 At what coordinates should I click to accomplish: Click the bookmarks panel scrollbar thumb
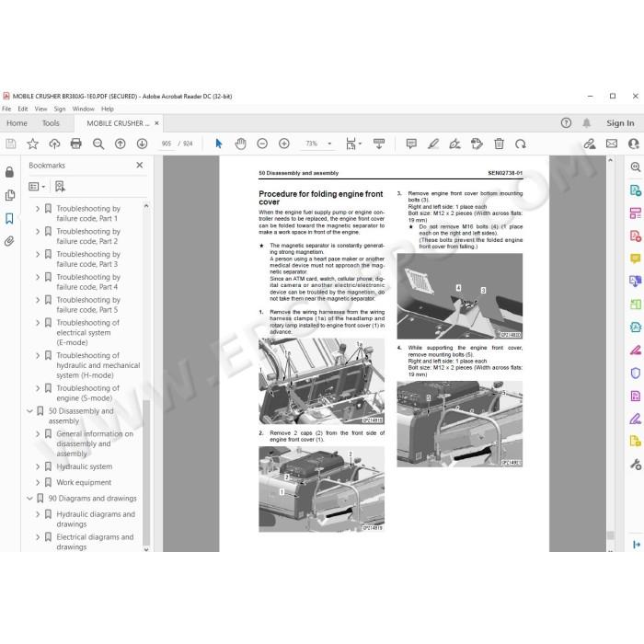(x=146, y=470)
